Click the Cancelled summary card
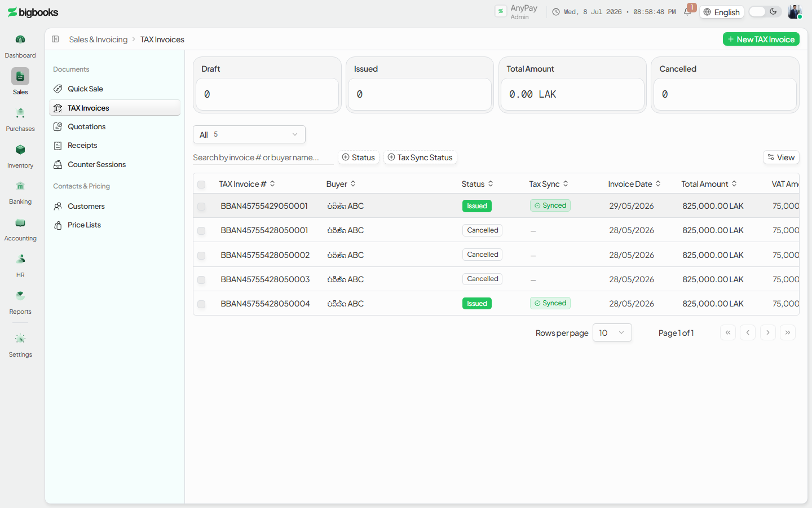The image size is (812, 508). [x=725, y=85]
